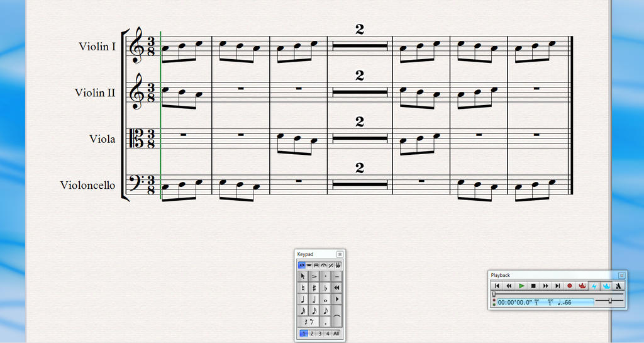Select the sharp accidental on the Keypad
Image resolution: width=644 pixels, height=343 pixels.
[314, 288]
